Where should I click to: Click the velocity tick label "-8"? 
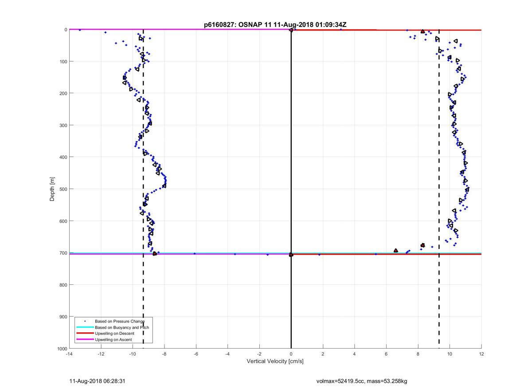pyautogui.click(x=164, y=354)
